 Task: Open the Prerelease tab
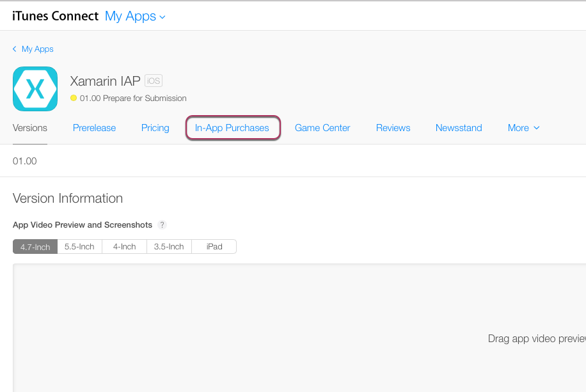tap(94, 128)
